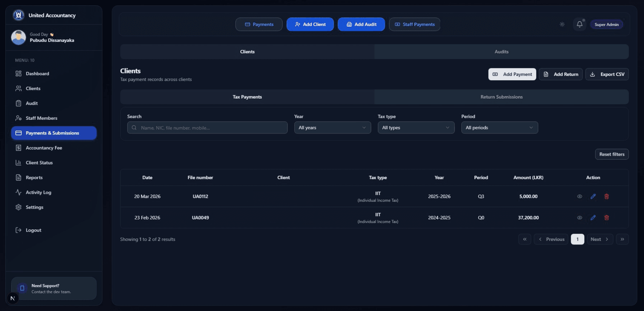
Task: Click the United Accountancy logo icon
Action: tap(18, 15)
